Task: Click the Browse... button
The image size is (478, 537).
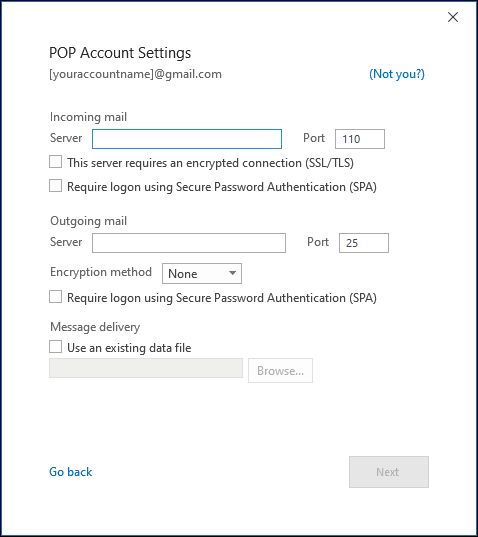Action: [280, 371]
